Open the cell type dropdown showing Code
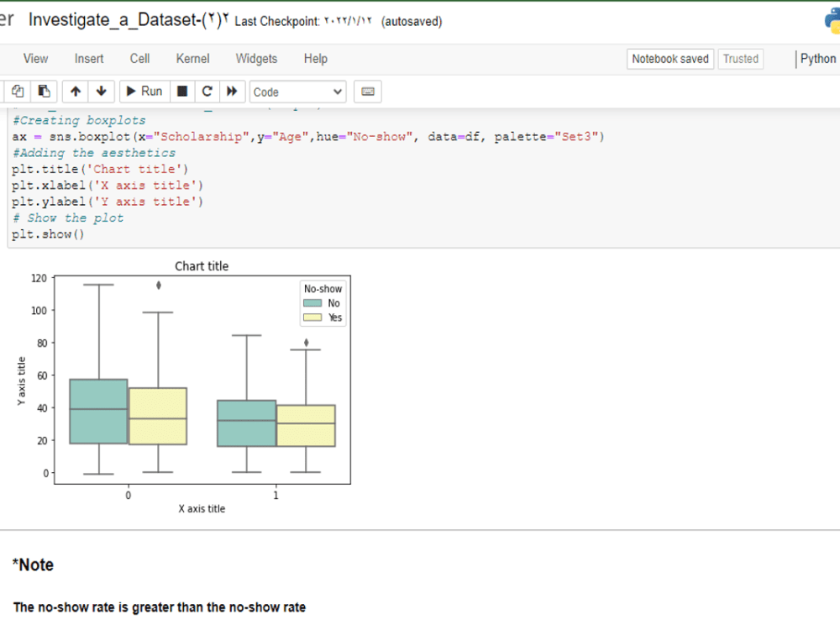This screenshot has height=630, width=840. 297,91
